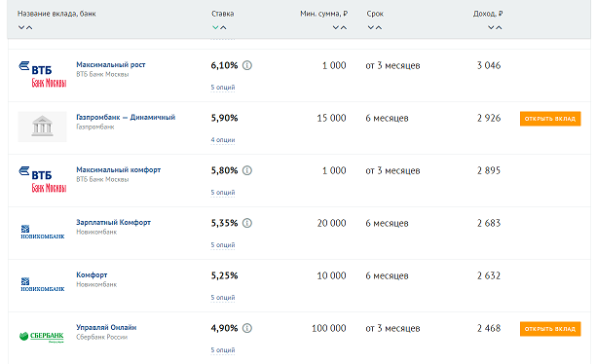Sort Ставка column ascending with up arrow
This screenshot has width=596, height=364.
pyautogui.click(x=223, y=27)
